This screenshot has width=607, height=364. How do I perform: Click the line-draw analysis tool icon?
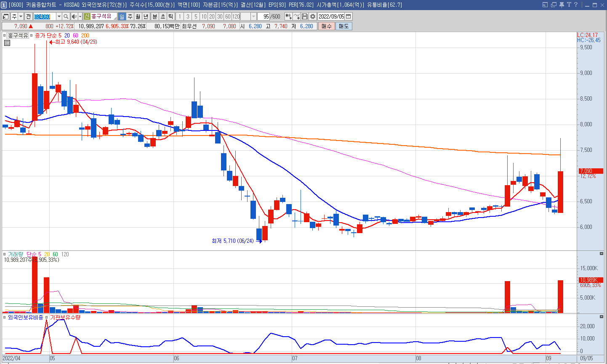[x=297, y=16]
